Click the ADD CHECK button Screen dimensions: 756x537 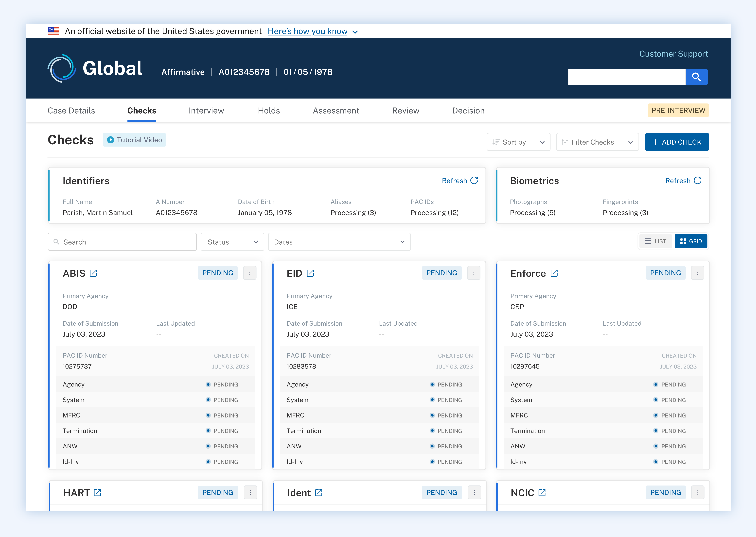pos(677,142)
